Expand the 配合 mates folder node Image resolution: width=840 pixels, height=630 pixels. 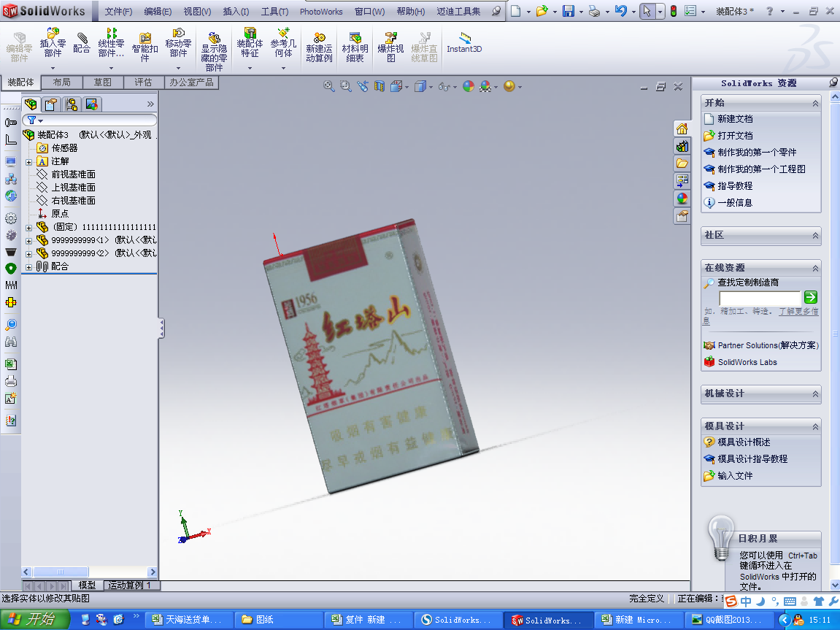point(29,266)
